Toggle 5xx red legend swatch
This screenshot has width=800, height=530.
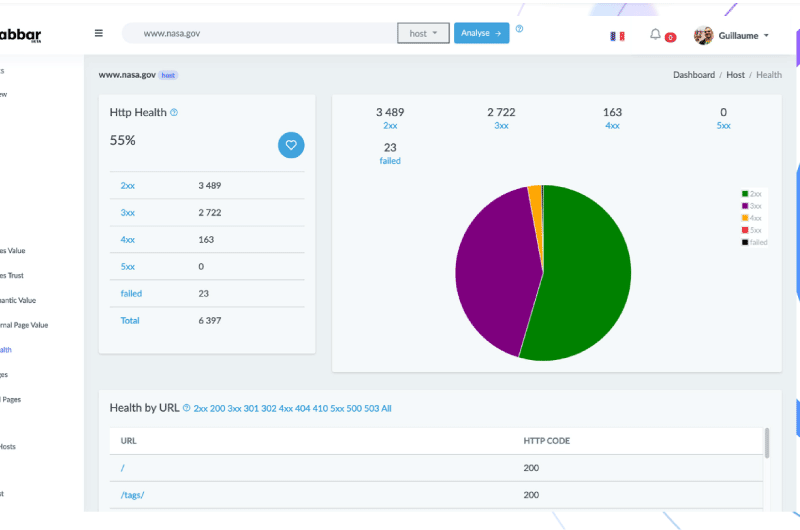(745, 230)
